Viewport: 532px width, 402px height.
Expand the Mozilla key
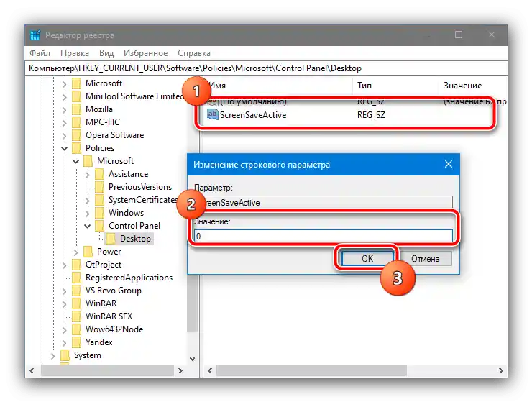tap(65, 109)
